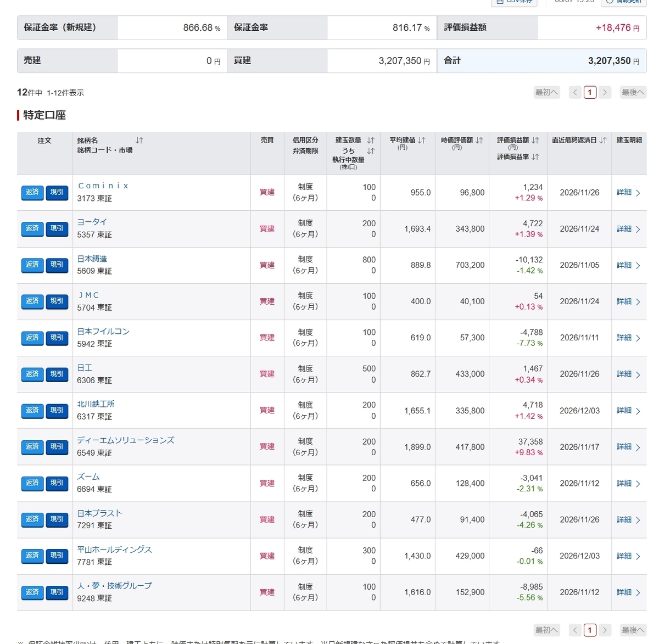
Task: Click 現引 for 北川鉄工所 row
Action: 57,411
